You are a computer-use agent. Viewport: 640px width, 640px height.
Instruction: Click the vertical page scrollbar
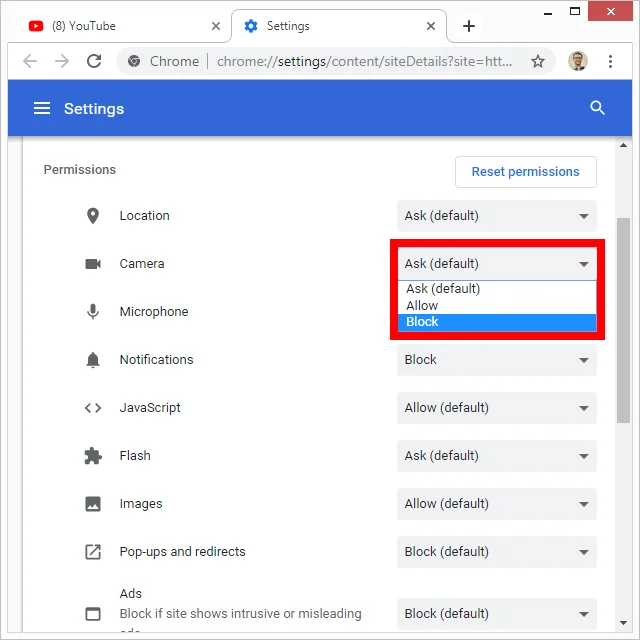[x=623, y=320]
